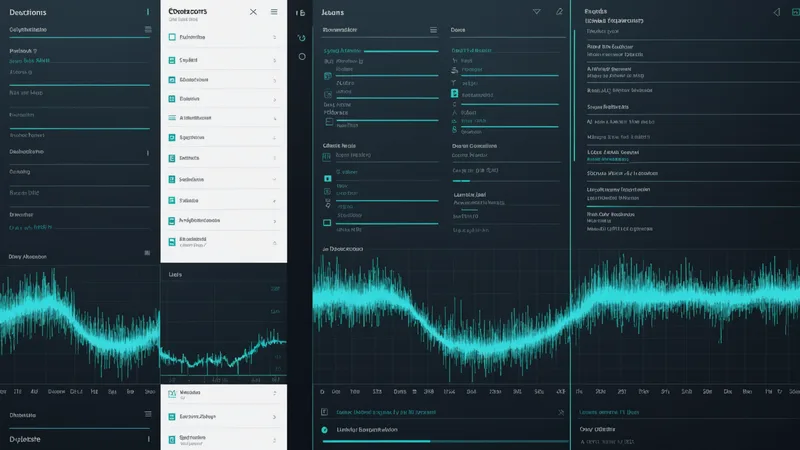The image size is (800, 450).
Task: Expand the third row chevron in the lower white list
Action: [274, 440]
